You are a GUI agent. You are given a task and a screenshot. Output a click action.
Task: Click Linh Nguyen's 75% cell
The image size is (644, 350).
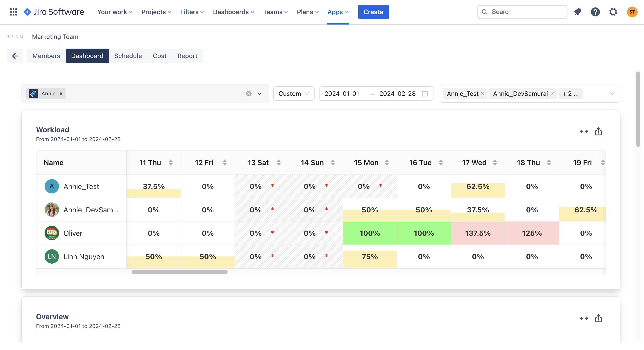coord(370,257)
